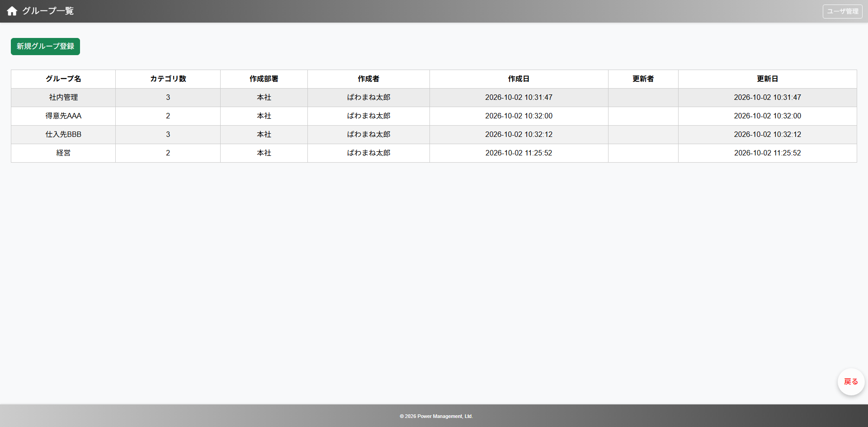Image resolution: width=868 pixels, height=427 pixels.
Task: Click the © 2026 Power Management footer text
Action: [436, 416]
